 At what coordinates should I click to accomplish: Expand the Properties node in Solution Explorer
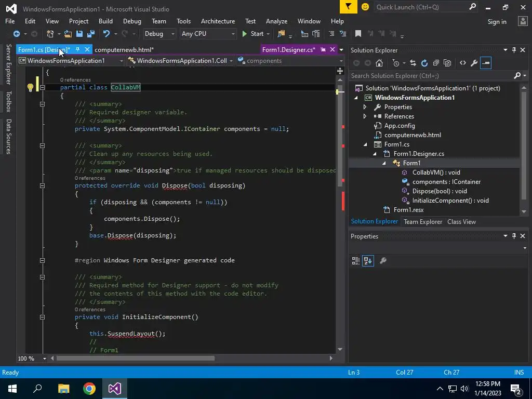tap(365, 107)
